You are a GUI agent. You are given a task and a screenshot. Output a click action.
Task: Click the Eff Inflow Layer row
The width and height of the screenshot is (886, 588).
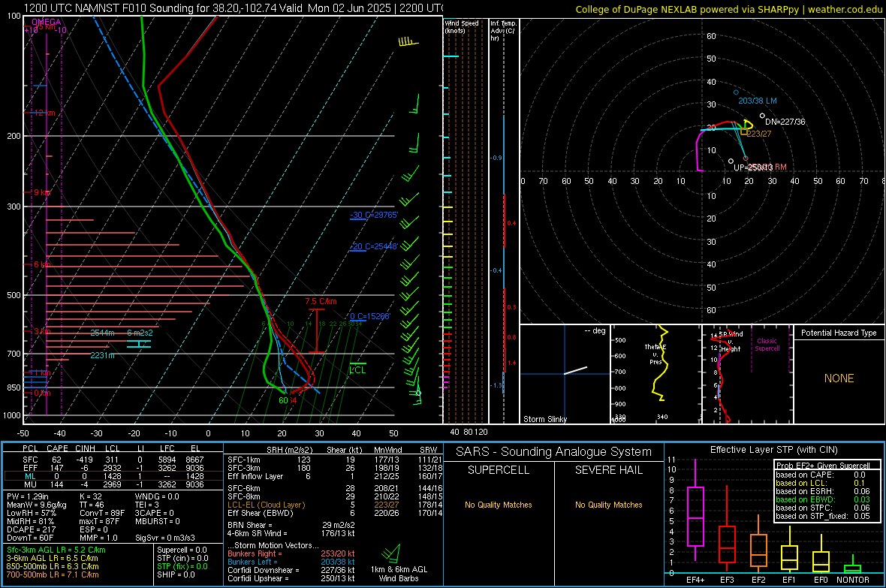tap(333, 476)
